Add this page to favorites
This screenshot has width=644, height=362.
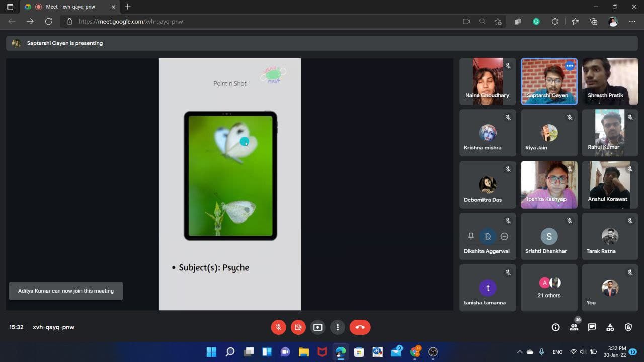(498, 22)
